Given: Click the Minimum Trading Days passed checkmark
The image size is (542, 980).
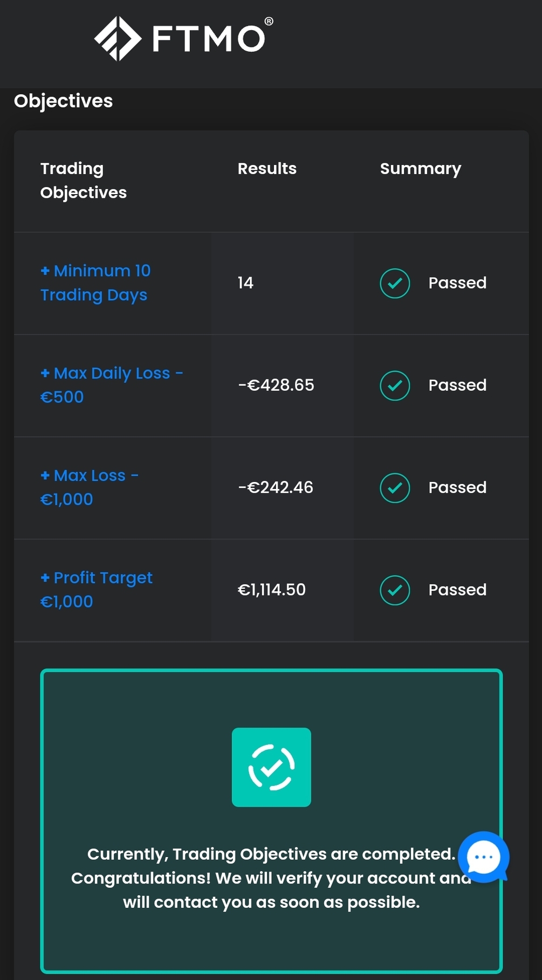Looking at the screenshot, I should [x=395, y=283].
